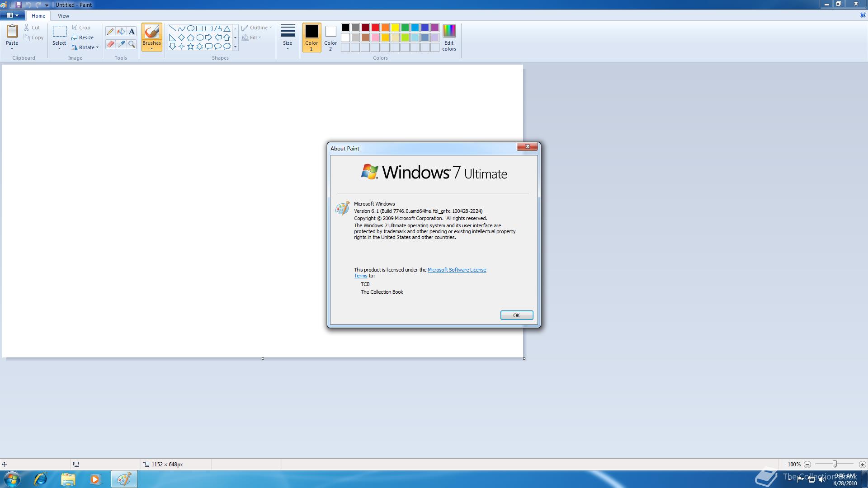Open Windows Explorer folder on taskbar

[x=68, y=479]
